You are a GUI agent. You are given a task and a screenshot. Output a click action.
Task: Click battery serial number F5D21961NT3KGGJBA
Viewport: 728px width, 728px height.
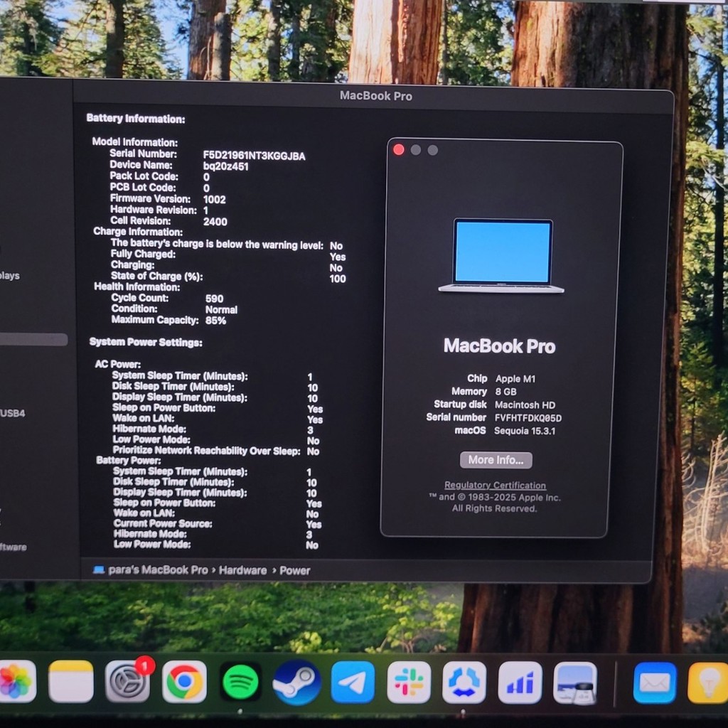254,156
